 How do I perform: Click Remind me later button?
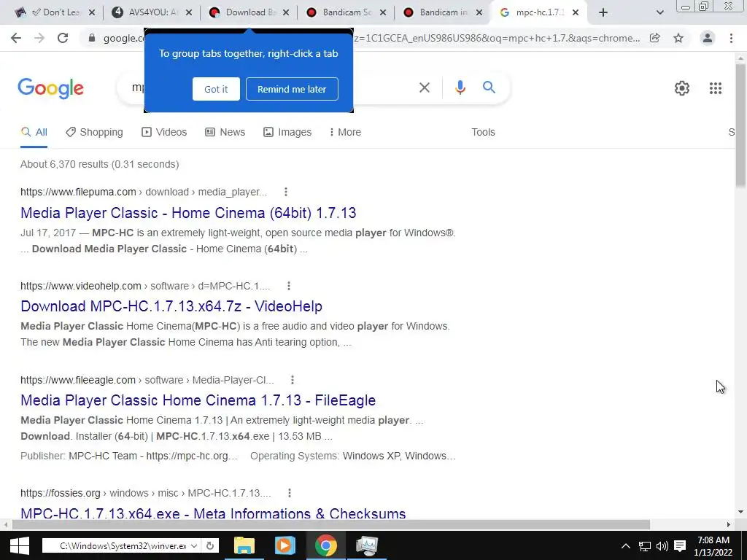[x=292, y=89]
